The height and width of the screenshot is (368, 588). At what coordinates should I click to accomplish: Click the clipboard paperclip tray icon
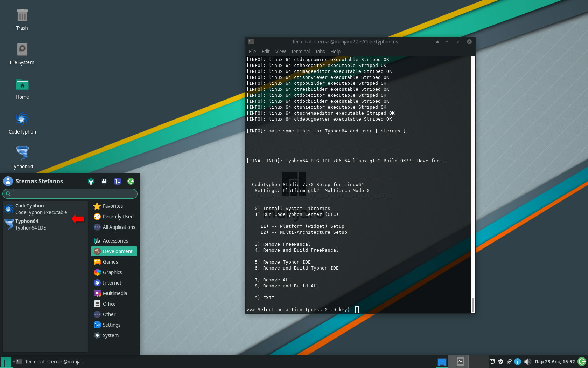509,362
